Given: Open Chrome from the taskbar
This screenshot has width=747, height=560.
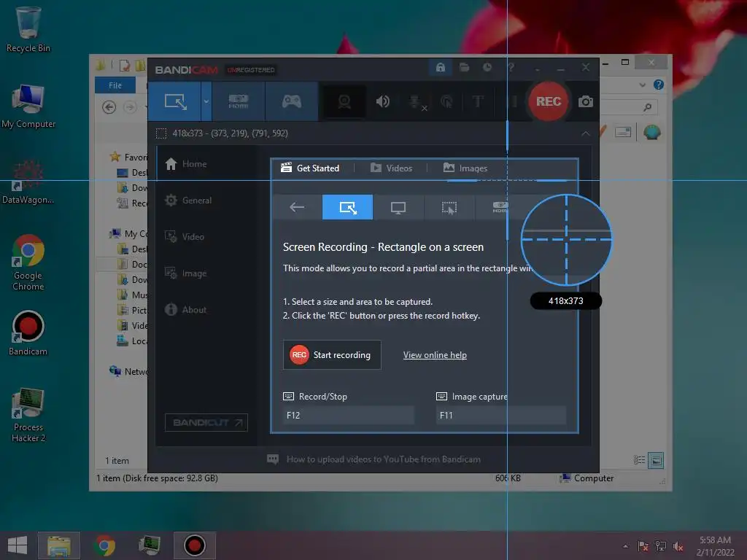Looking at the screenshot, I should (x=105, y=545).
